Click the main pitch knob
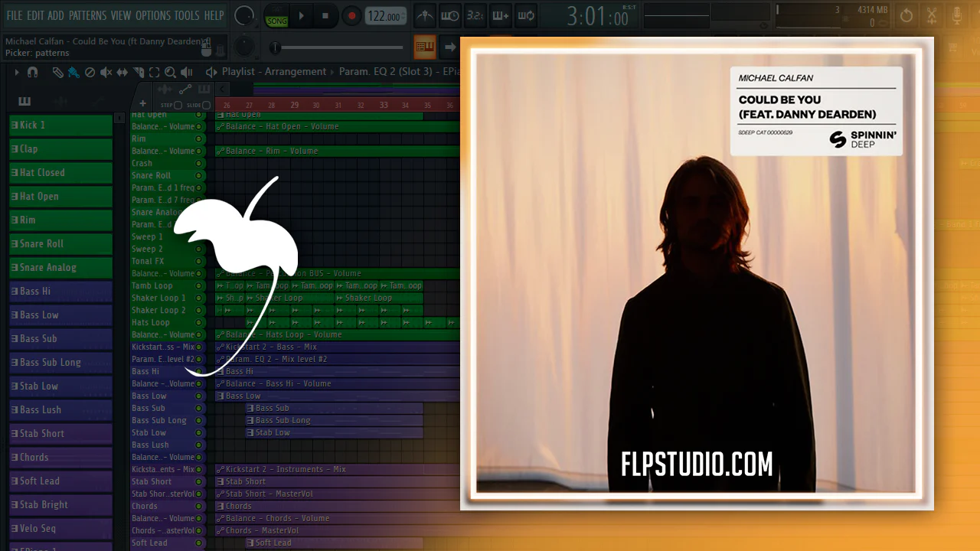Screen dimensions: 980x551 click(x=244, y=46)
